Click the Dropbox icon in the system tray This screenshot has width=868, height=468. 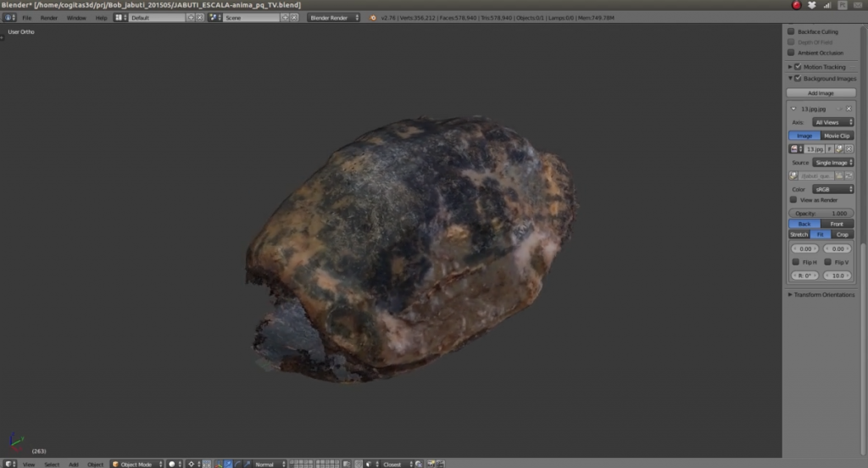811,5
